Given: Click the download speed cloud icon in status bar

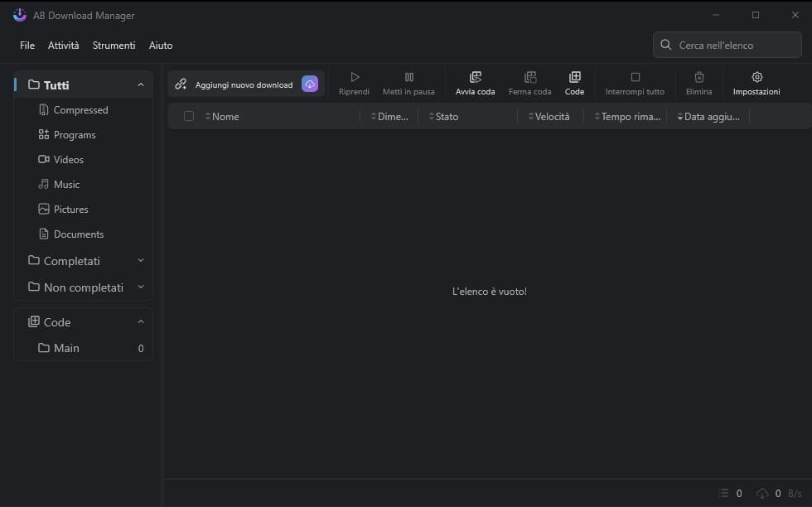Looking at the screenshot, I should coord(762,493).
